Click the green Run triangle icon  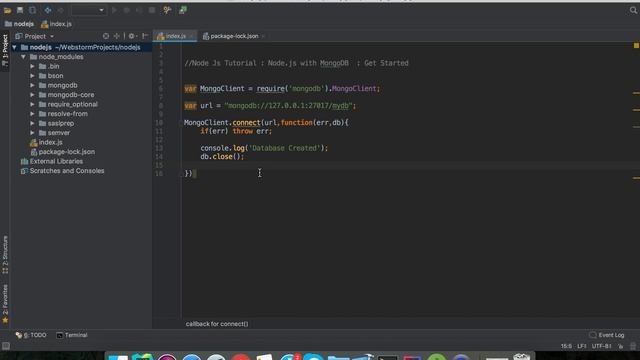(x=114, y=10)
